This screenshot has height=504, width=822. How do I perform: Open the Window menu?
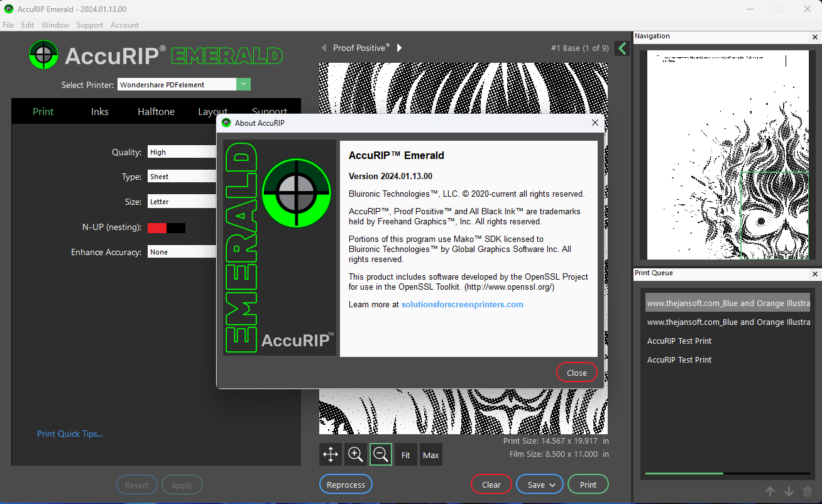(55, 25)
